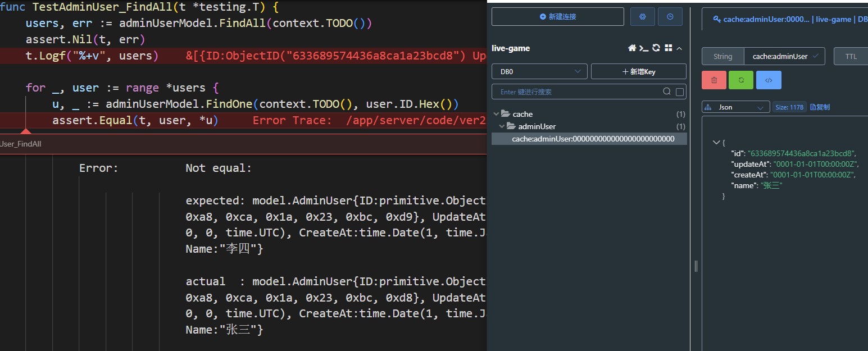Image resolution: width=868 pixels, height=351 pixels.
Task: Copy the JSON value using 复制
Action: coord(819,107)
